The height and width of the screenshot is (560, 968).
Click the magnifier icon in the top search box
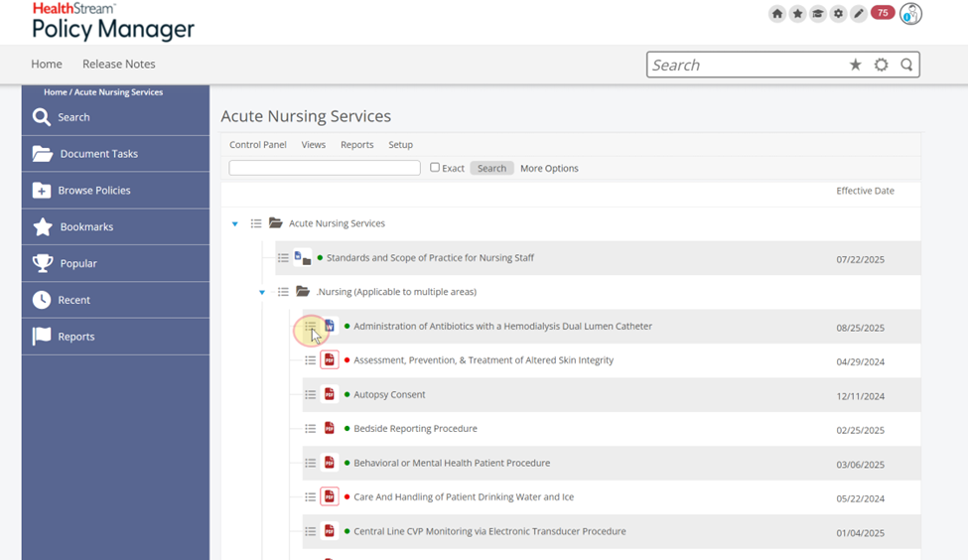click(x=906, y=65)
